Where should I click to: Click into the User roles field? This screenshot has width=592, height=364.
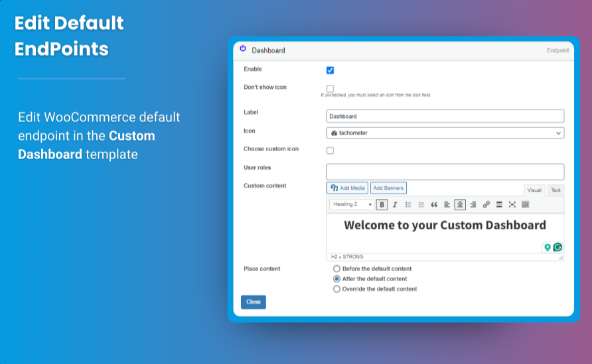445,171
